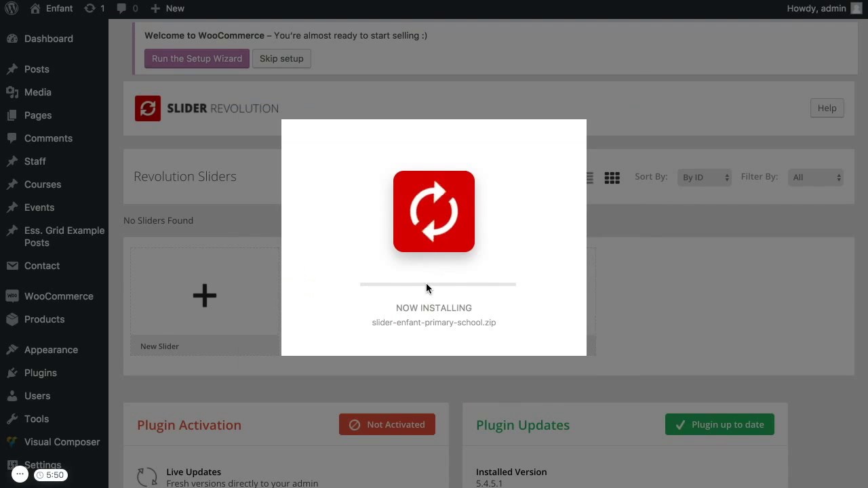
Task: Click the Courses pin icon
Action: click(x=12, y=184)
